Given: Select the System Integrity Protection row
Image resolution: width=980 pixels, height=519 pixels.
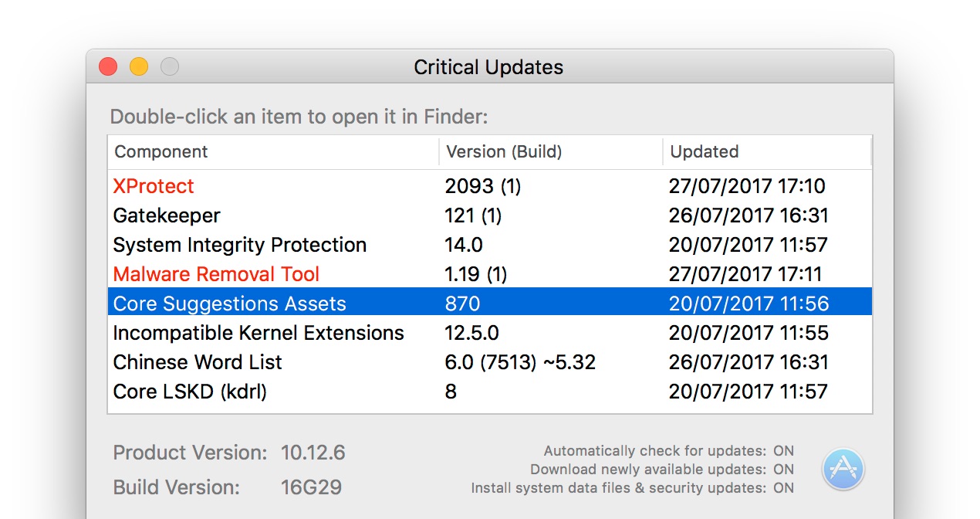Looking at the screenshot, I should (239, 245).
